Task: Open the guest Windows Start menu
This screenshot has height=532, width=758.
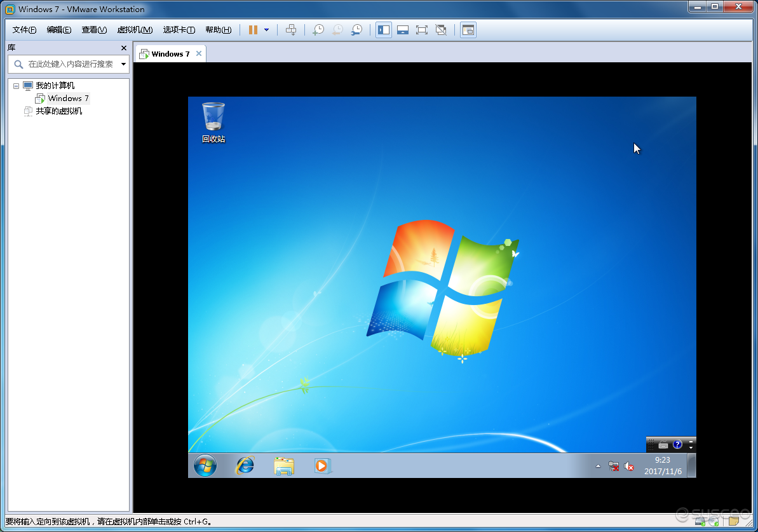Action: (205, 466)
